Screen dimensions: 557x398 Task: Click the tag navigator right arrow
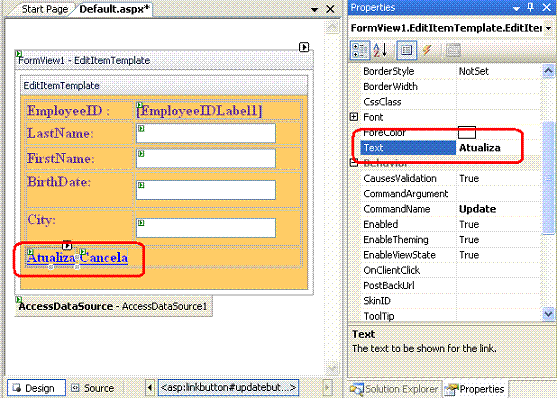[326, 387]
